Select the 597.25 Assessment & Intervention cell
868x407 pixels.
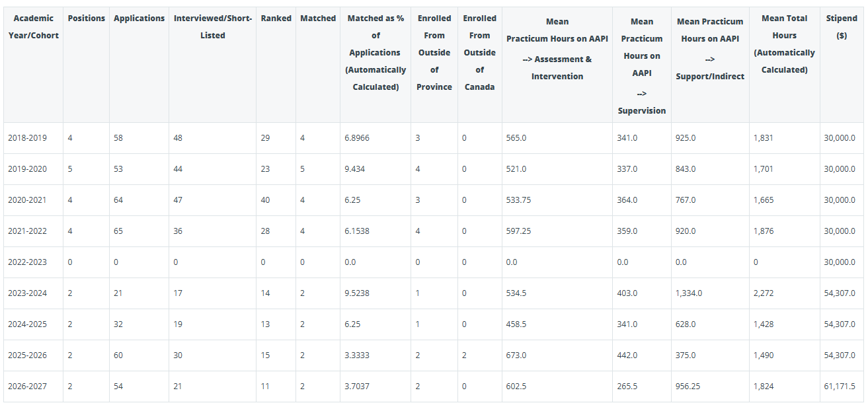click(x=518, y=231)
